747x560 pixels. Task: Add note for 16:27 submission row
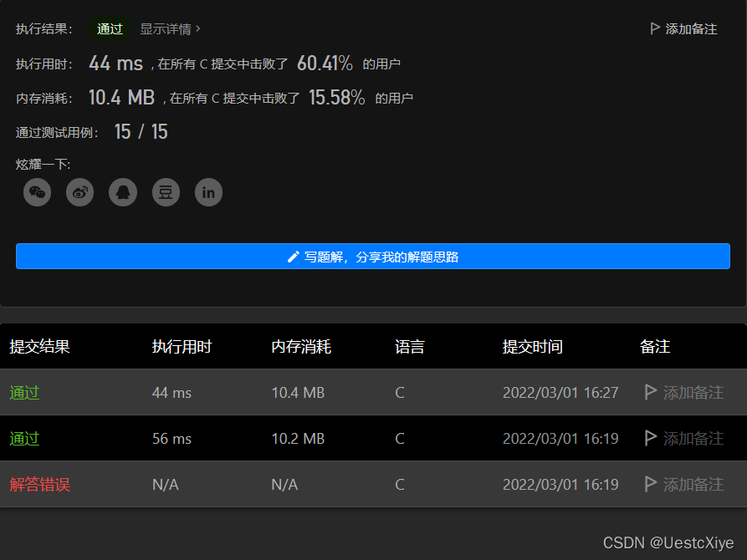click(x=684, y=392)
